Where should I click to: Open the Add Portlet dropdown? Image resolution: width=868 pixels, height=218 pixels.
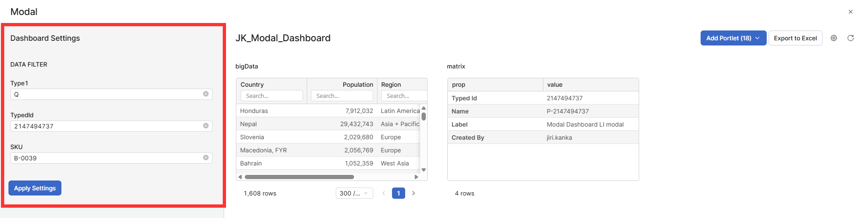coord(733,38)
